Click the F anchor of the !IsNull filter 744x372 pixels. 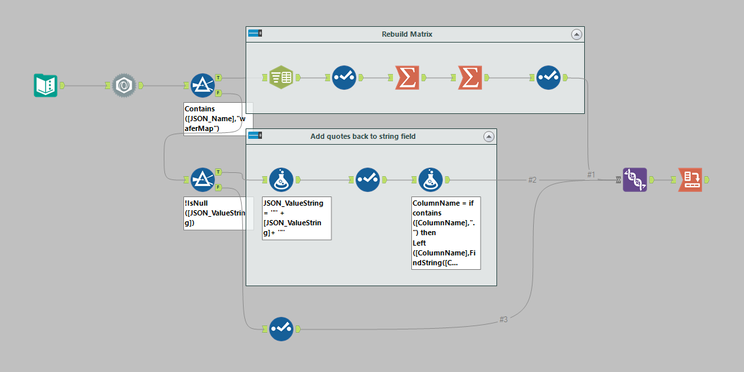[217, 187]
